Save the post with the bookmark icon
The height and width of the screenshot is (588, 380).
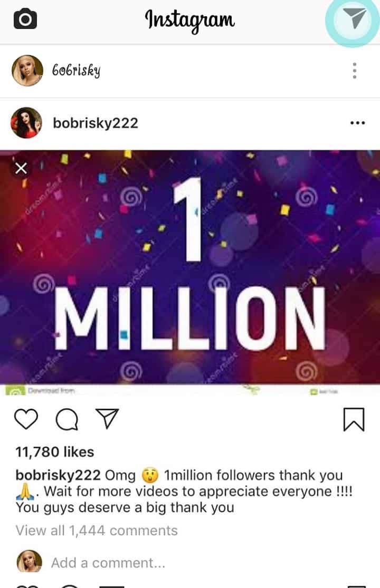(x=354, y=420)
